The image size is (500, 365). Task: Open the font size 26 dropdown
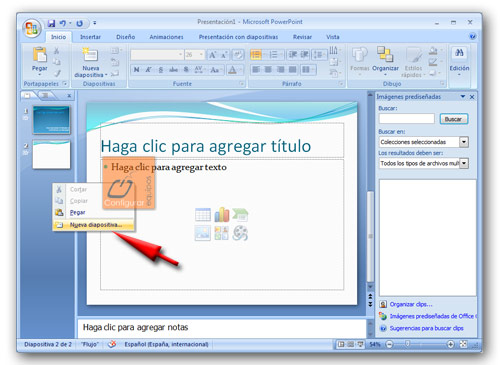click(201, 55)
